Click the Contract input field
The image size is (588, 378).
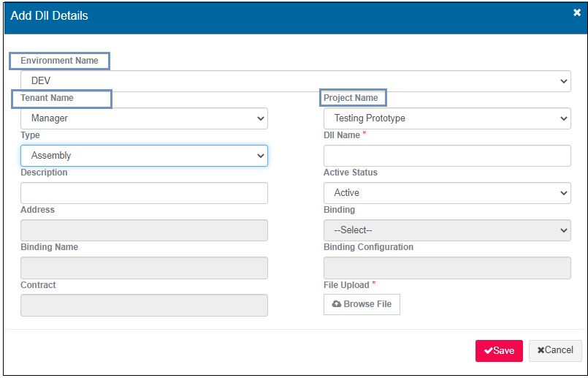(x=144, y=305)
